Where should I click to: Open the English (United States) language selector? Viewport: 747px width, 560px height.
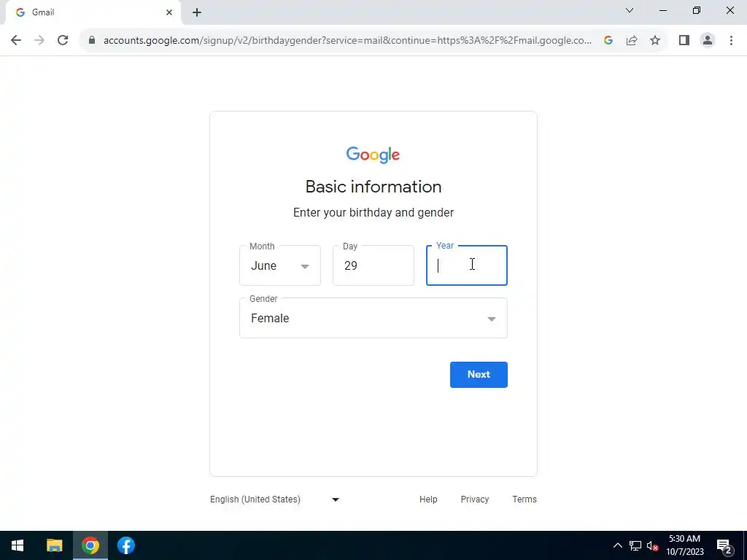click(x=275, y=499)
